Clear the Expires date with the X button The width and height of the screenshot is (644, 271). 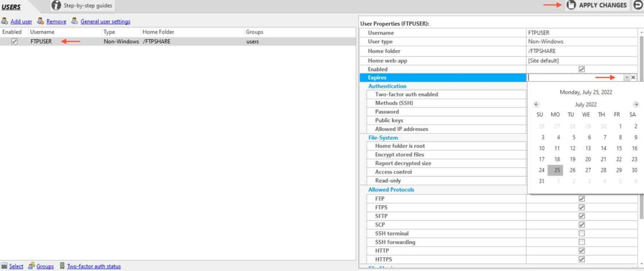pos(633,77)
